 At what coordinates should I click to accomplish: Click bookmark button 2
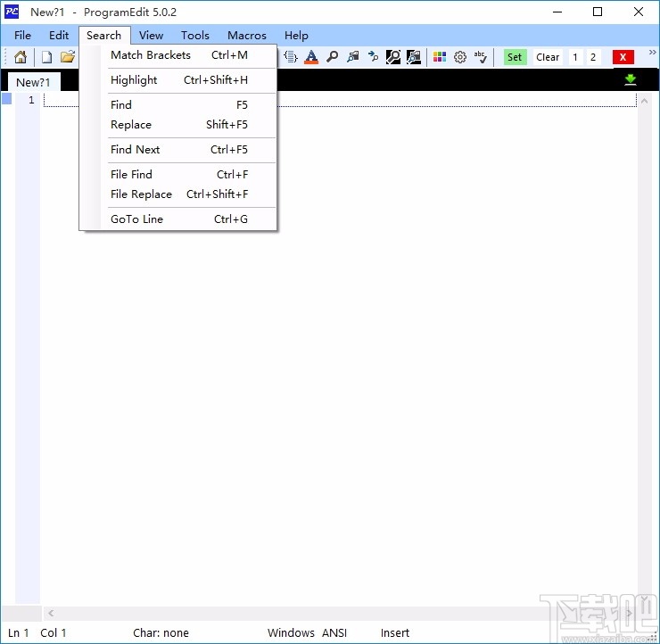pos(593,57)
